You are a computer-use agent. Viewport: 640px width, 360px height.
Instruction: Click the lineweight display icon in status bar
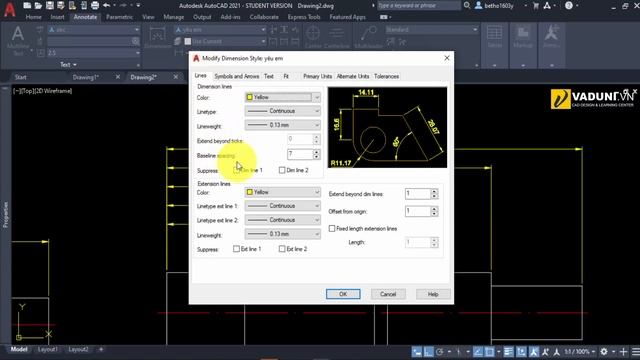[x=508, y=351]
